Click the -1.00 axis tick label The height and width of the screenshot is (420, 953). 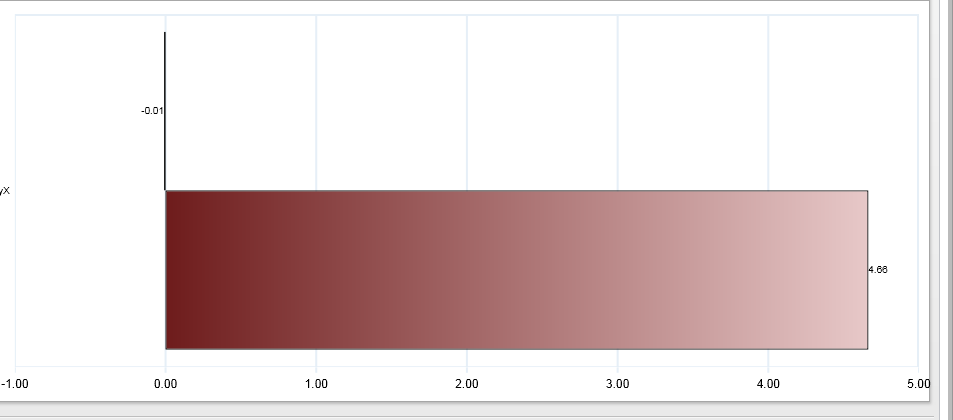click(x=15, y=383)
